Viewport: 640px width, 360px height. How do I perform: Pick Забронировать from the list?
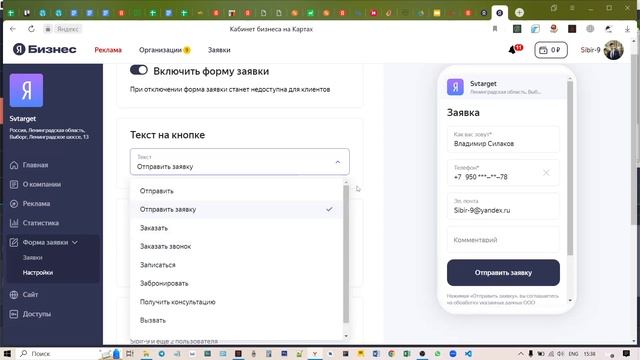click(x=236, y=283)
